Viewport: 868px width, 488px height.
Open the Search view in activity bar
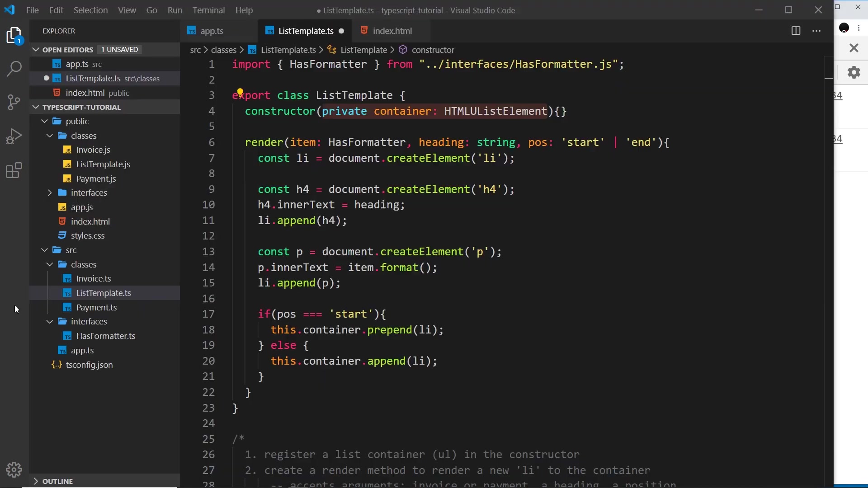(x=14, y=69)
